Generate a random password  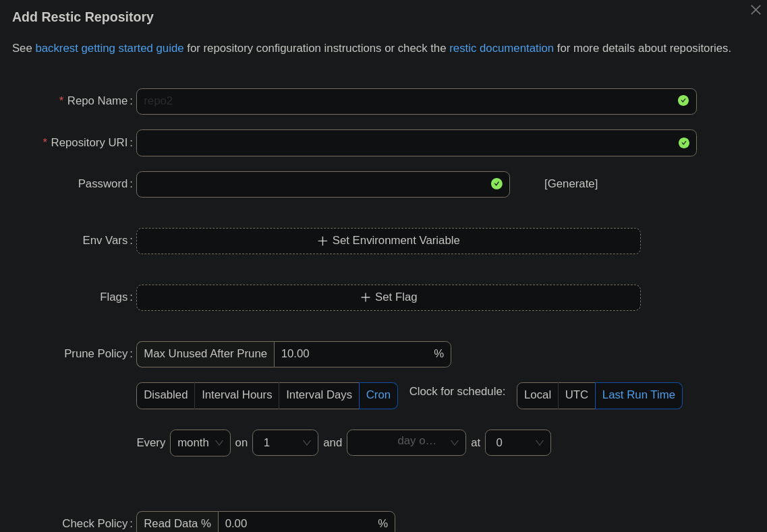point(571,184)
